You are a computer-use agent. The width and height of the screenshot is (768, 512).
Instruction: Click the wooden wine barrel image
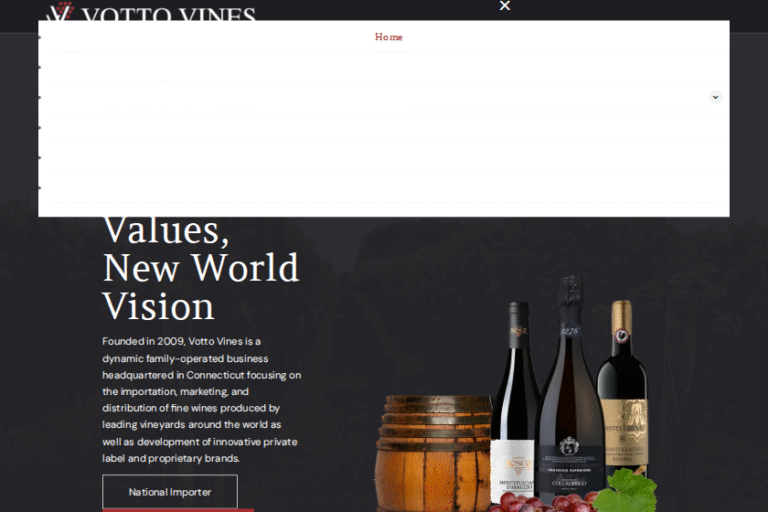coord(433,453)
